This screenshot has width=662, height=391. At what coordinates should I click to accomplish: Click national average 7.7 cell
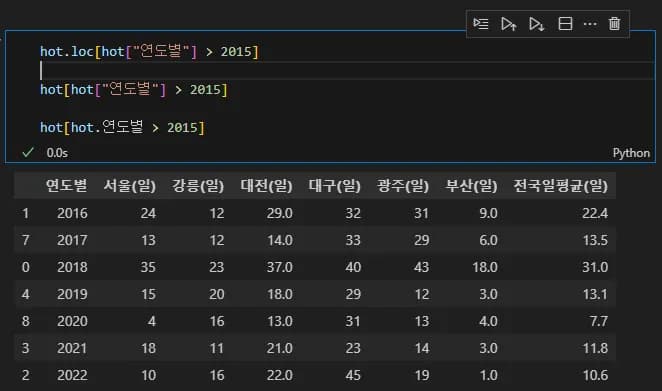[x=599, y=321]
